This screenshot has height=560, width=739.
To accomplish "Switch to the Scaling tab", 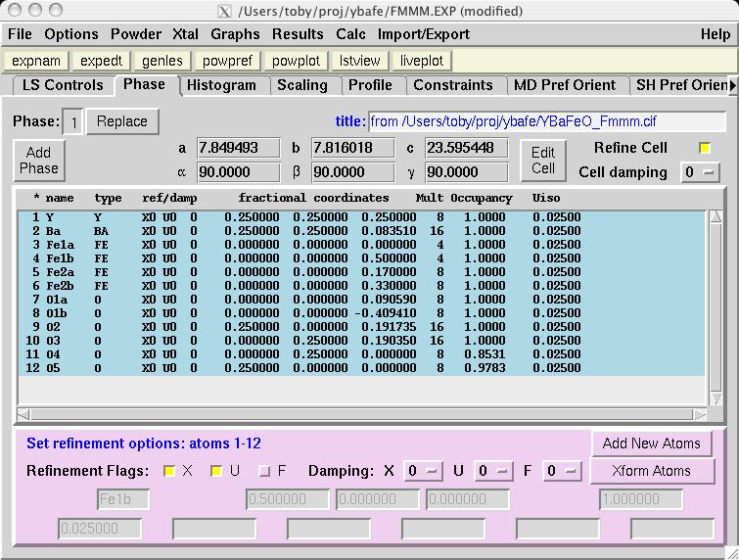I will 302,85.
